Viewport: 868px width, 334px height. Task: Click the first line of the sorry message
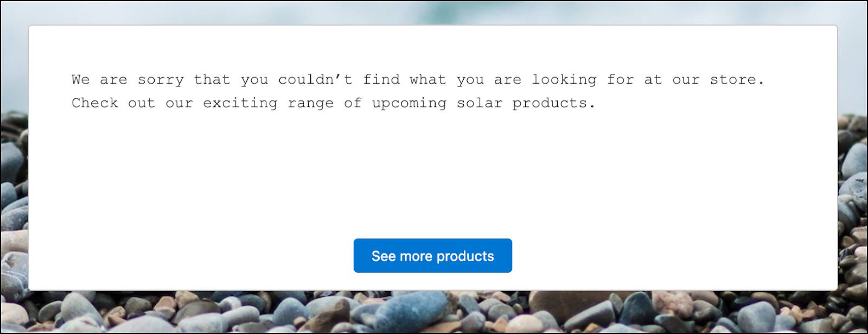click(418, 79)
